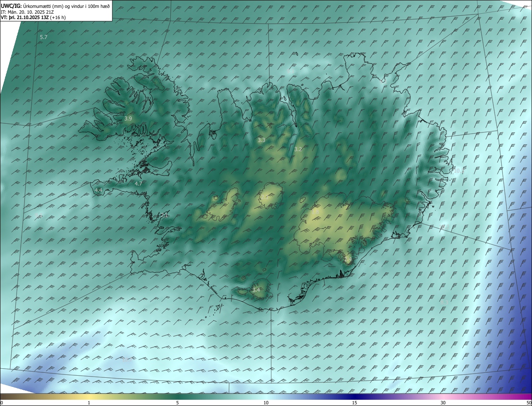Click the '15' tick label on colour scale
Viewport: 532px width, 406px height.
click(355, 403)
